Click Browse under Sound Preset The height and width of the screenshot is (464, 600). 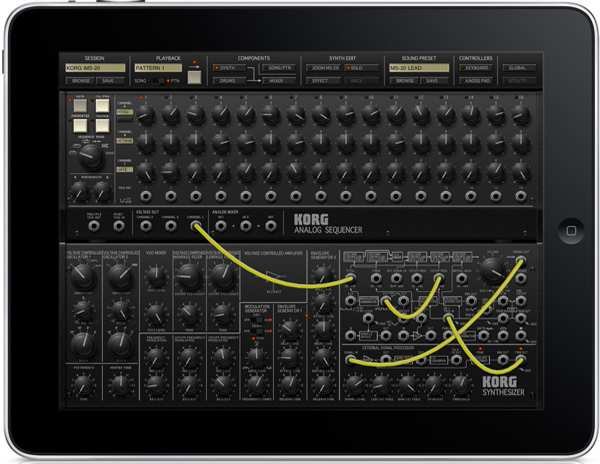click(x=403, y=81)
